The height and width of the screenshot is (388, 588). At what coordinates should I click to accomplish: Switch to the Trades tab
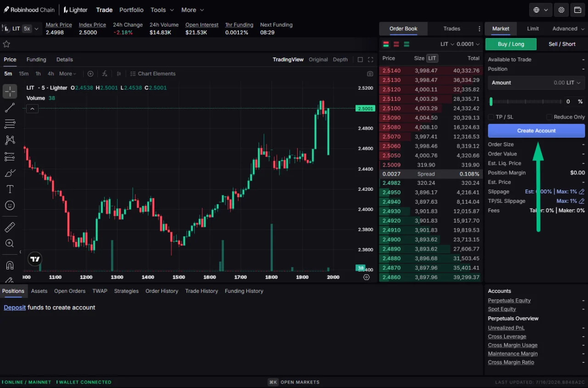point(452,29)
